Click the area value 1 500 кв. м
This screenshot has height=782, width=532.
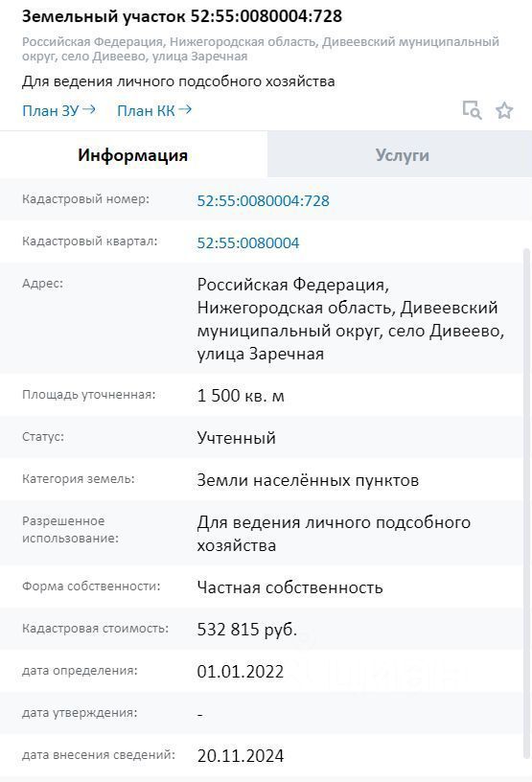coord(241,396)
